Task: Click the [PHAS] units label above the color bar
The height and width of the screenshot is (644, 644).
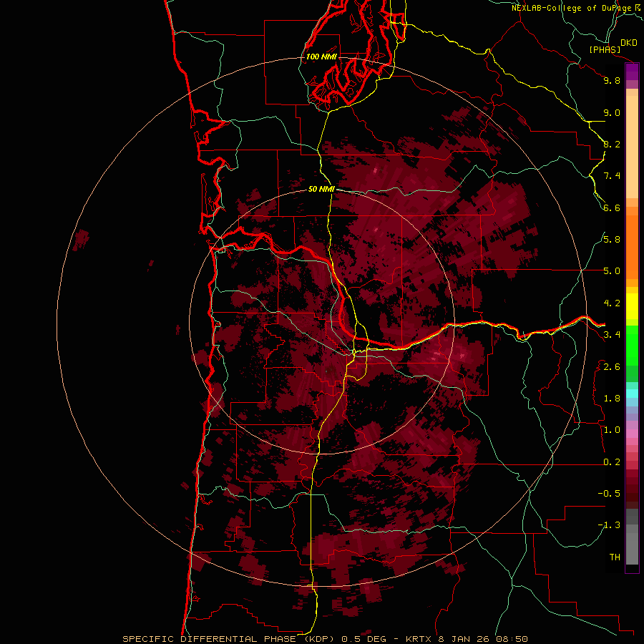Action: pyautogui.click(x=605, y=49)
